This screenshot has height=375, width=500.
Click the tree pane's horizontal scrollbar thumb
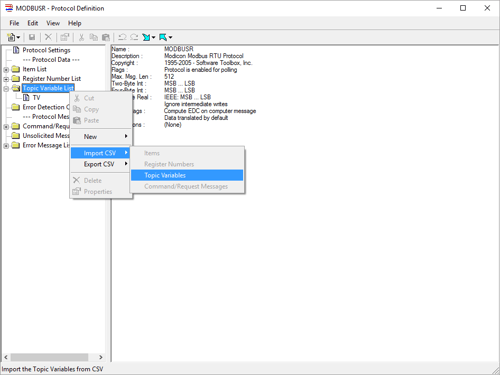coord(49,357)
